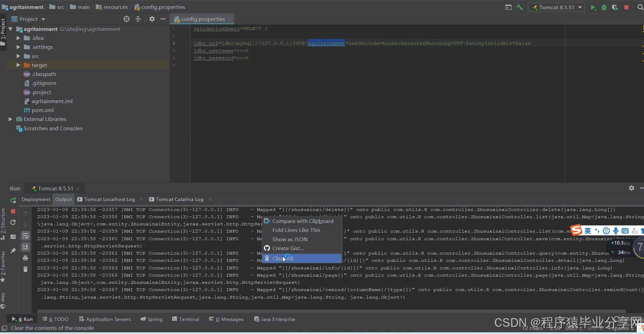Image resolution: width=644 pixels, height=334 pixels.
Task: Click the Locate/scroll from source target icon
Action: click(127, 19)
